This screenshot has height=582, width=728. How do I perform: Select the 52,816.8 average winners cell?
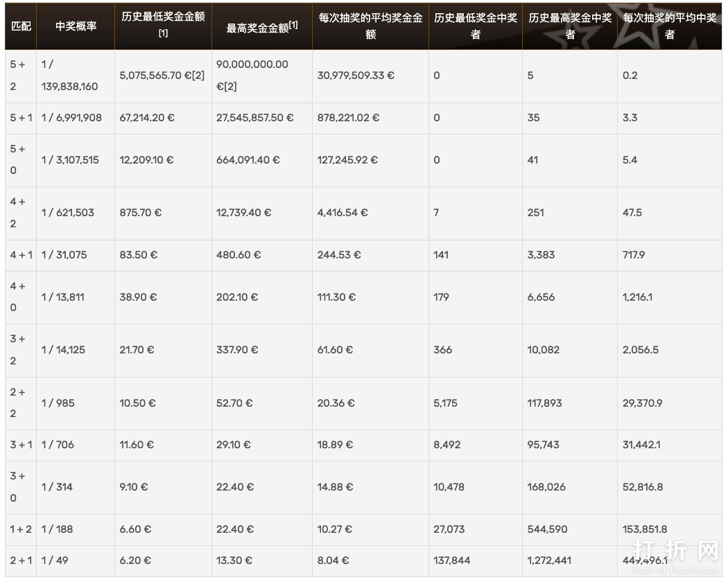(x=643, y=487)
